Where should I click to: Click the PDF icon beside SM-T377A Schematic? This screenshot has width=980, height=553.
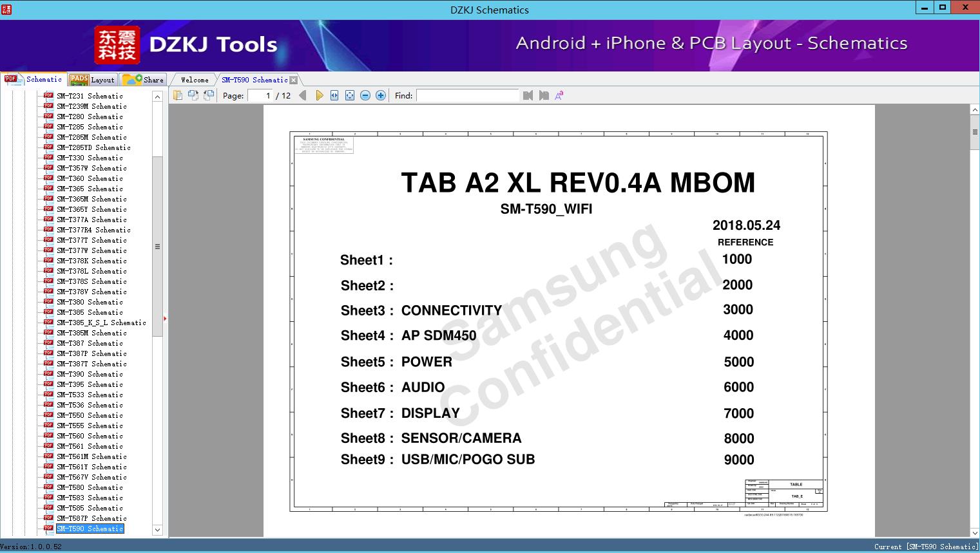48,219
